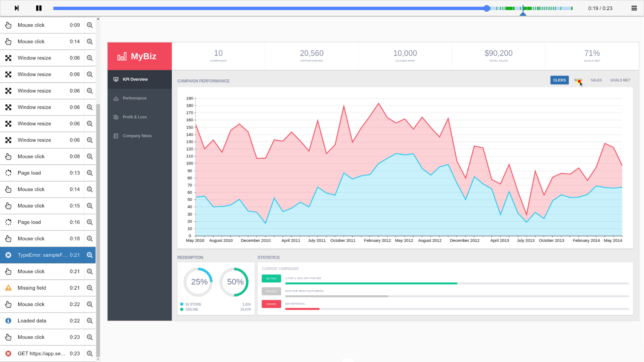Zoom into the TypeError event magnifier icon
The image size is (644, 362).
tap(90, 255)
